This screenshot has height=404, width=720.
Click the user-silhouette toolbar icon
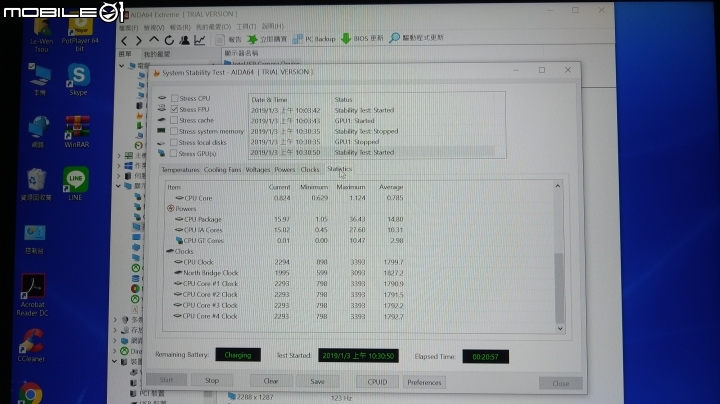185,40
